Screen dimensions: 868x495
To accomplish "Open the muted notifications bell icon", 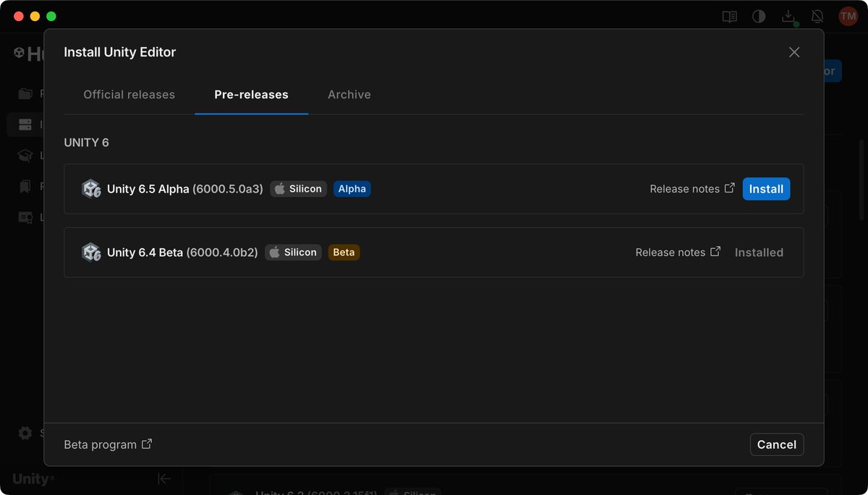I will pyautogui.click(x=817, y=17).
